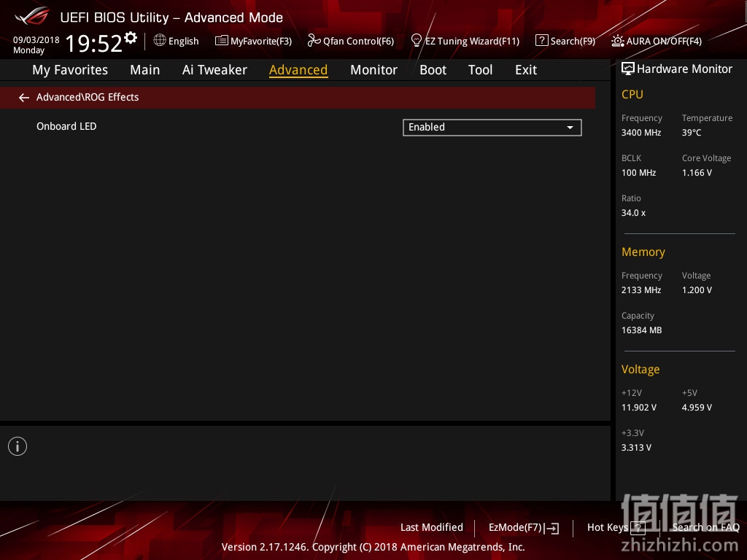Click MyFavorite(F3) label

click(261, 42)
